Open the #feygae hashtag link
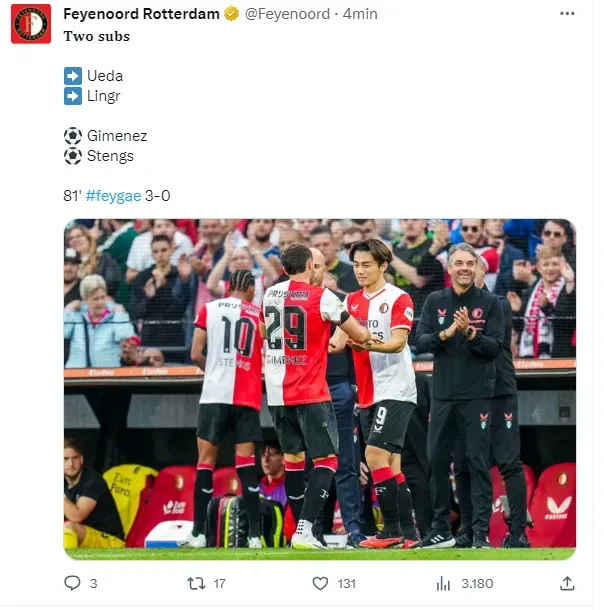 point(113,195)
